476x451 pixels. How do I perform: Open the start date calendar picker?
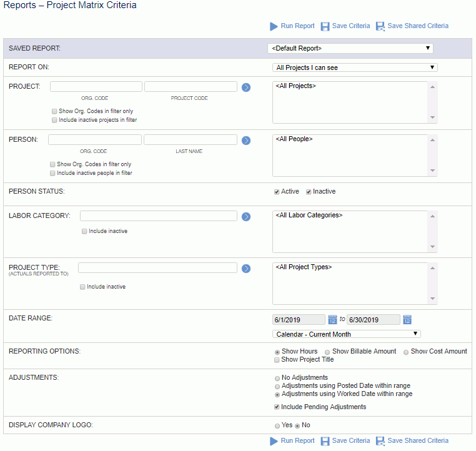[332, 320]
